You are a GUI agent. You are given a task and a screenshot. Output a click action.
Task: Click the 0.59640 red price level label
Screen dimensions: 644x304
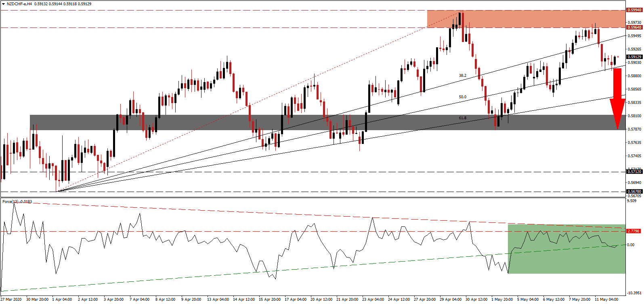coord(634,27)
